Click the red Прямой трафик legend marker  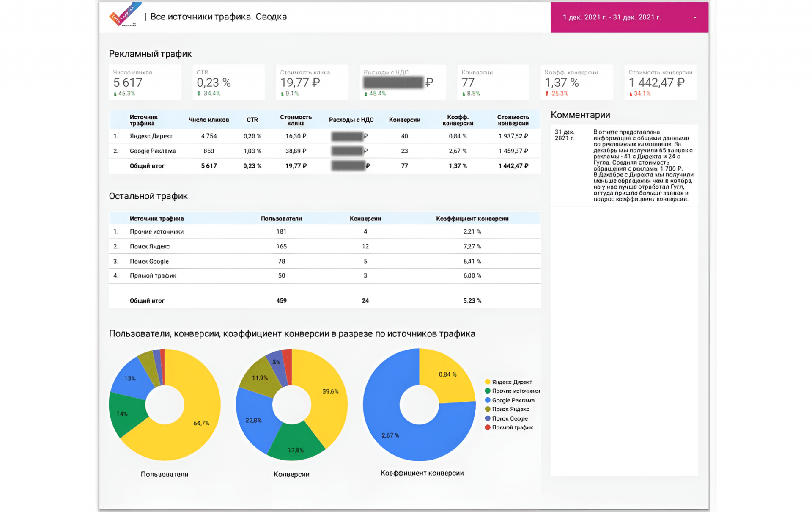(488, 427)
